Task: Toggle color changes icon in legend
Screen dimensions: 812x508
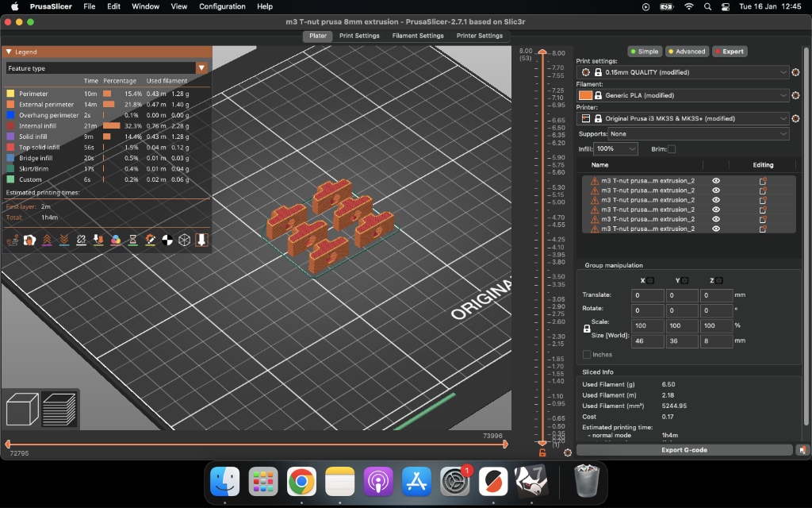Action: (x=116, y=239)
